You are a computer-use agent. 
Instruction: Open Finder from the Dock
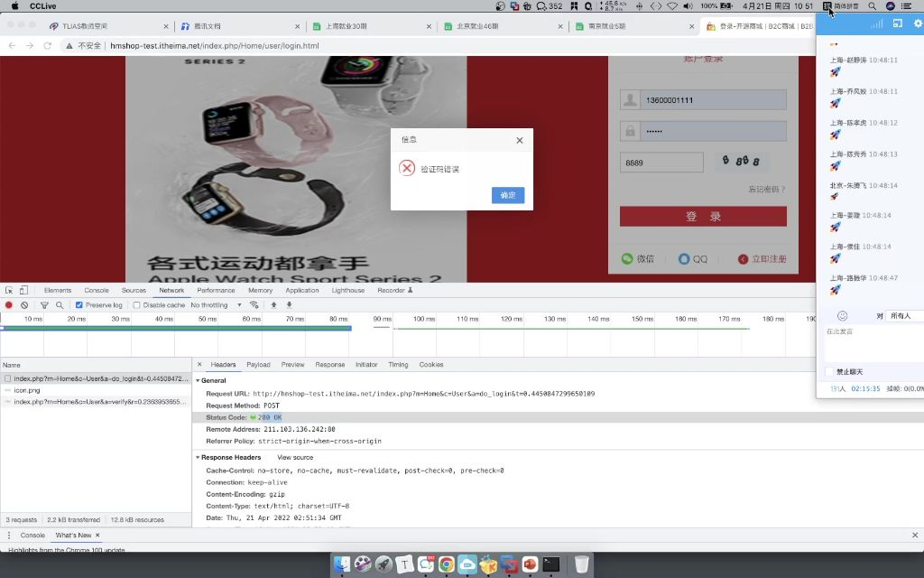pos(341,564)
